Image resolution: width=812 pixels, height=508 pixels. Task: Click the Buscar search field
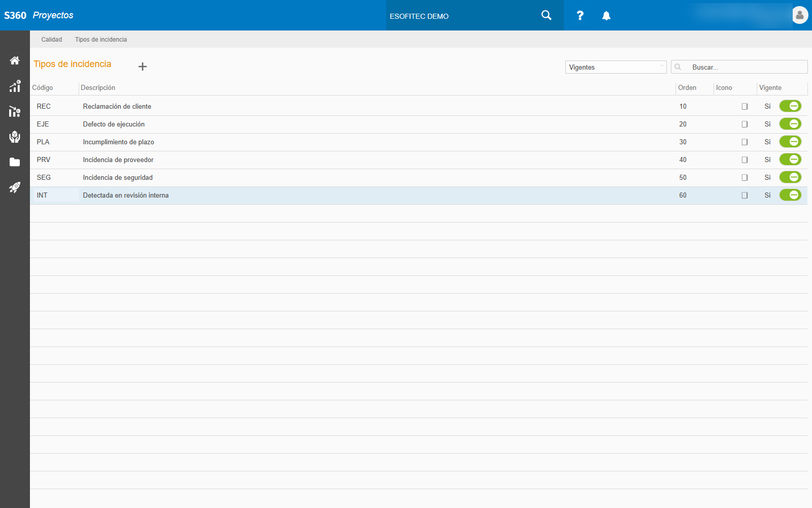pos(739,67)
